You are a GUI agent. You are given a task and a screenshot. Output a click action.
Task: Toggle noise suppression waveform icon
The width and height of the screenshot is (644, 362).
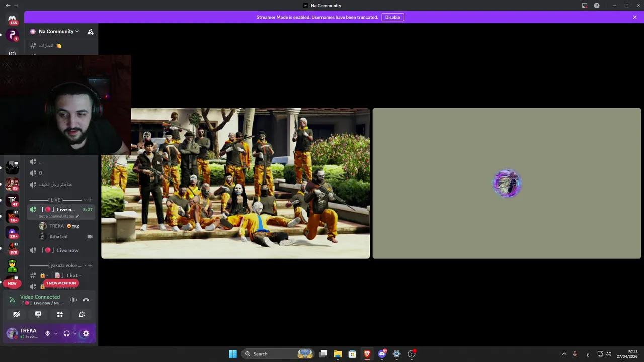coord(73,300)
